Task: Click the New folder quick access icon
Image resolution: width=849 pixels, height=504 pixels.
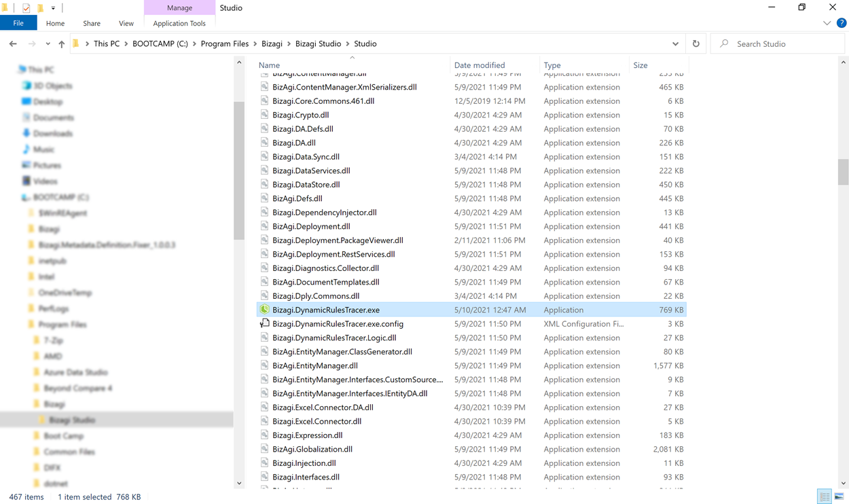Action: tap(39, 8)
